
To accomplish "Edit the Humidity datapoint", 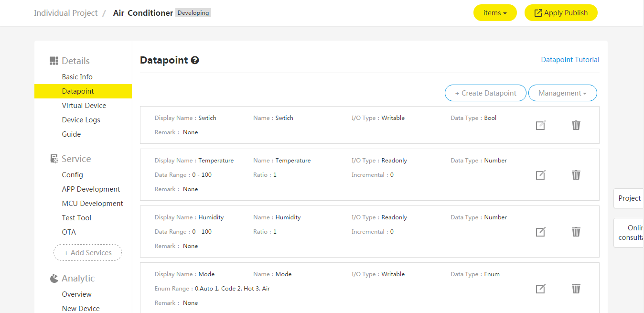I will [x=540, y=232].
